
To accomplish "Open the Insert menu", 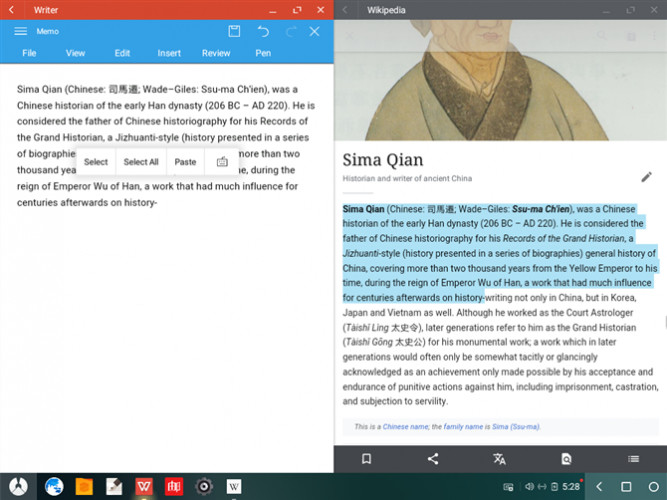I will (169, 53).
